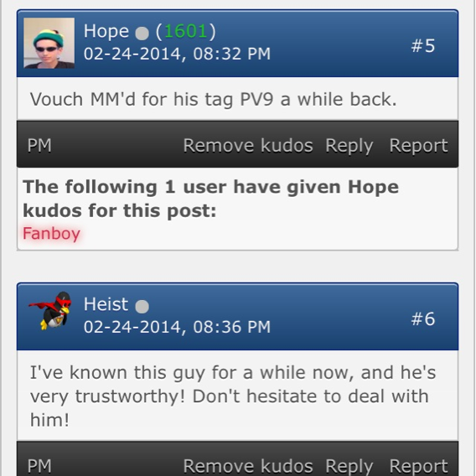Open post number #6 permalink
Image resolution: width=476 pixels, height=476 pixels.
pos(423,318)
